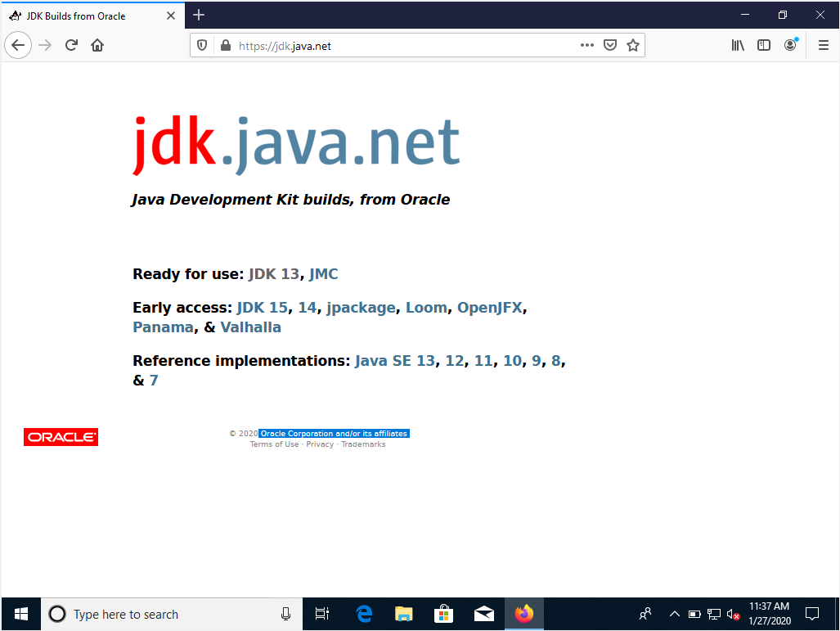Show sidebars button in toolbar
Screen dimensions: 840x631
764,46
